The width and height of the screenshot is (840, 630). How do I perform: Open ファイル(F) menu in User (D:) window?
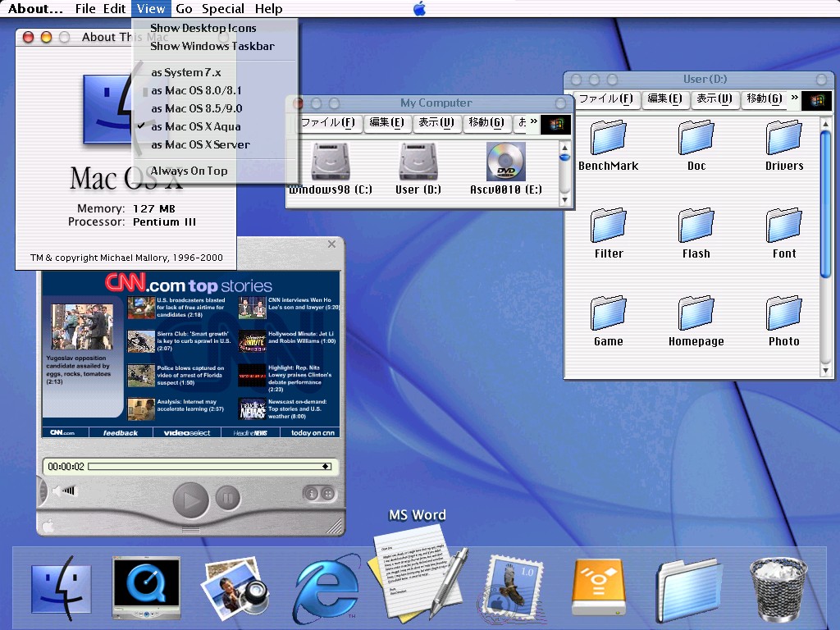point(606,99)
